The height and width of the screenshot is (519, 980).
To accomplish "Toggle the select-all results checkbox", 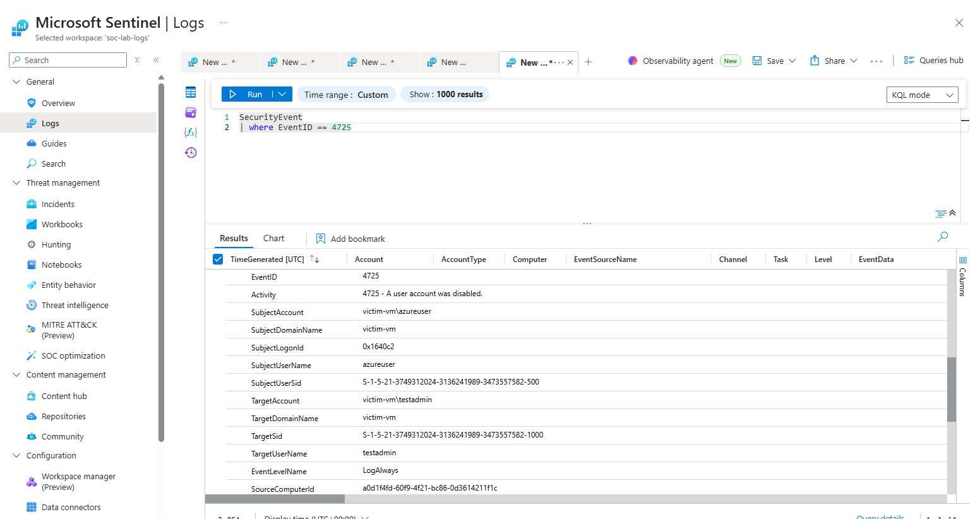I will 218,259.
